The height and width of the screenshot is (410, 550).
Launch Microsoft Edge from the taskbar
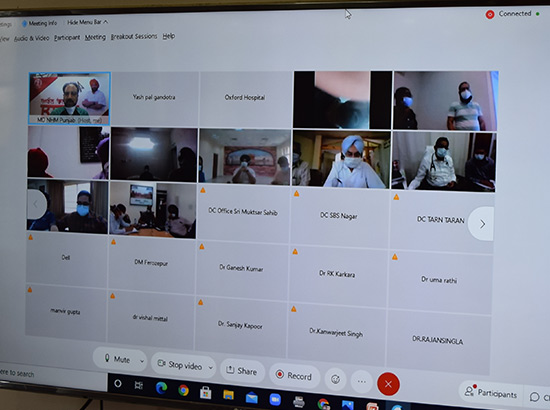[x=161, y=388]
